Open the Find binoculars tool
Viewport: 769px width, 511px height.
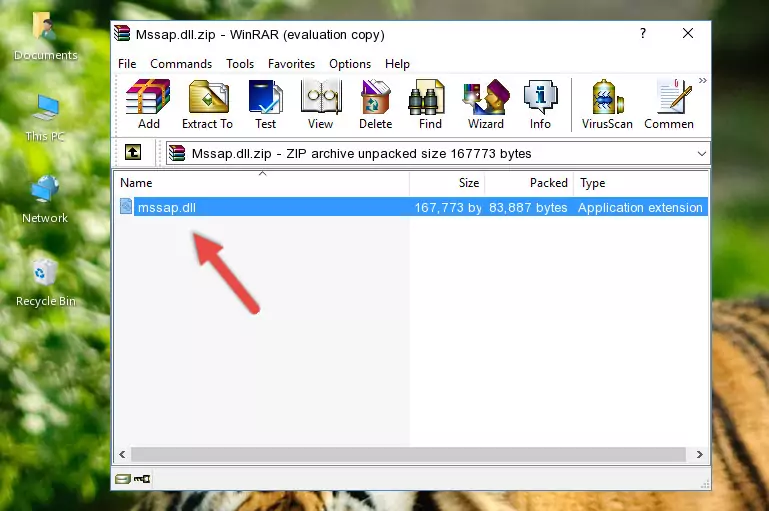(430, 104)
